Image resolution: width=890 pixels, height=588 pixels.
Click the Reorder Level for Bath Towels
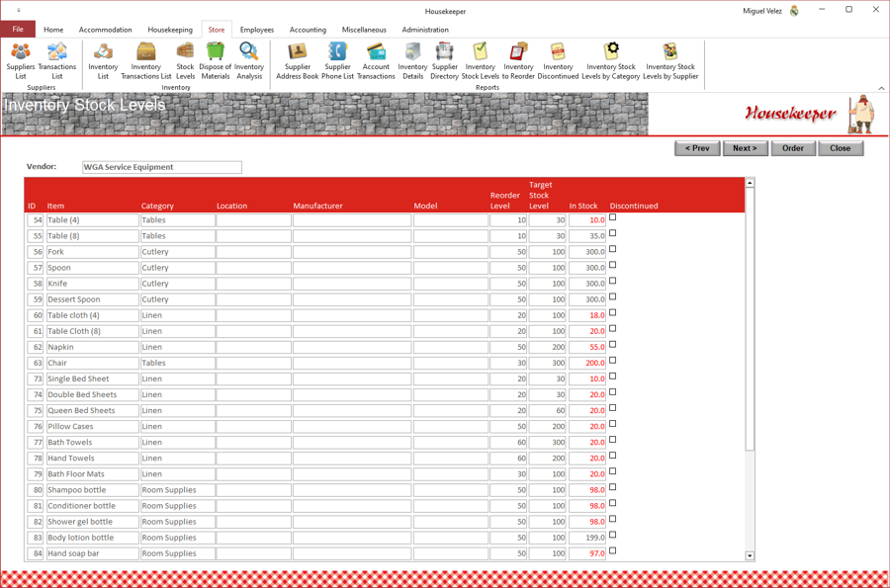(x=508, y=443)
